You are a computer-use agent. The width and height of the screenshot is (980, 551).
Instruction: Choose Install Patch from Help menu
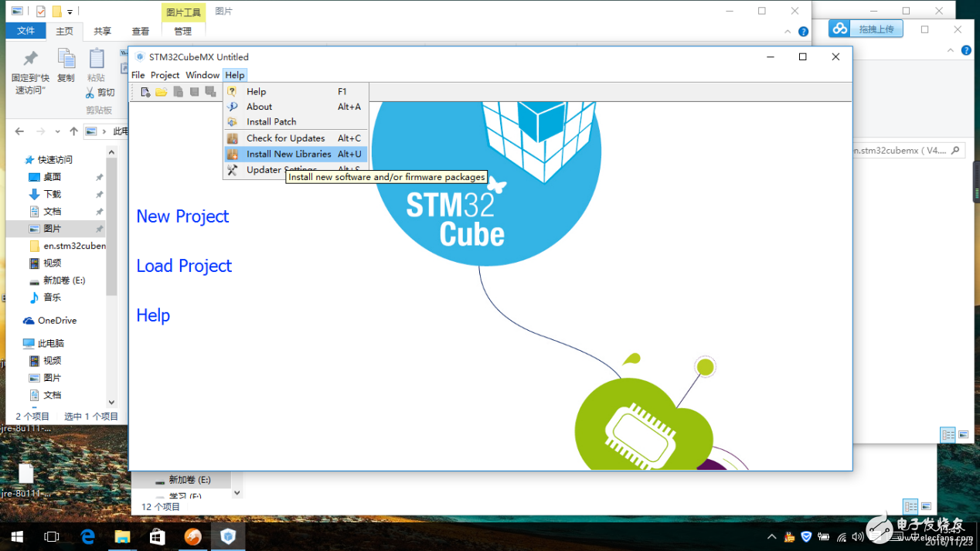click(x=295, y=121)
